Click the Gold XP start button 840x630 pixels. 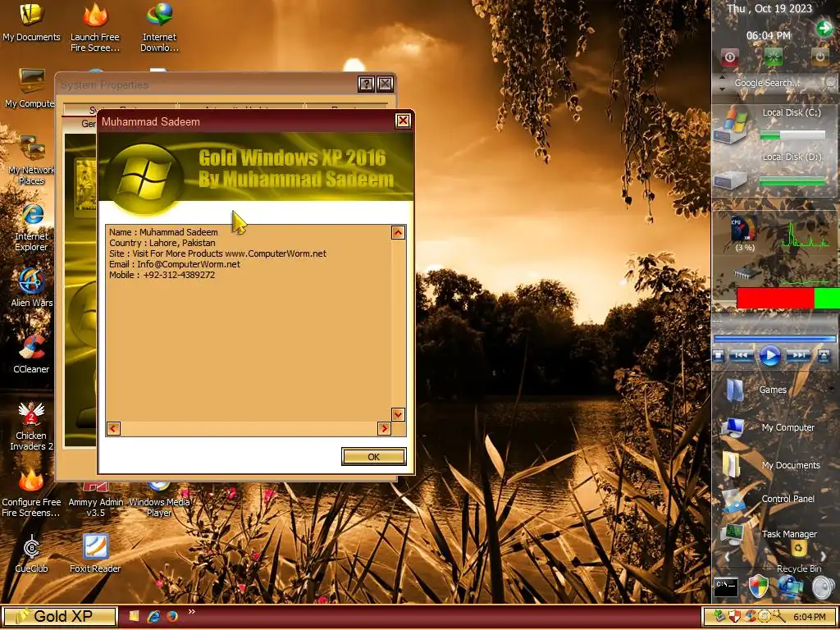(59, 617)
